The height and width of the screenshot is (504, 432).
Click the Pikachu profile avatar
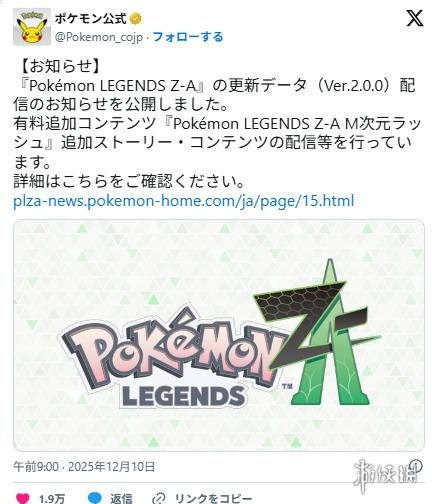coord(32,27)
